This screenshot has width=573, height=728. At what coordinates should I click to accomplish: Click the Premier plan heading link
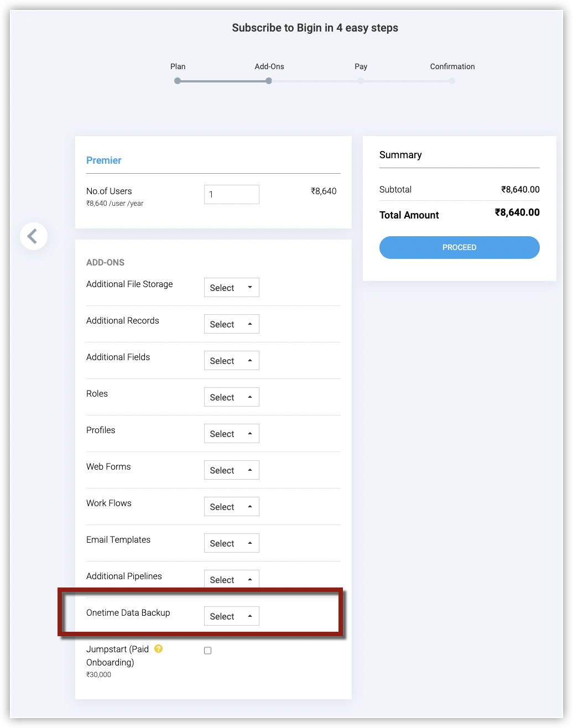(103, 160)
